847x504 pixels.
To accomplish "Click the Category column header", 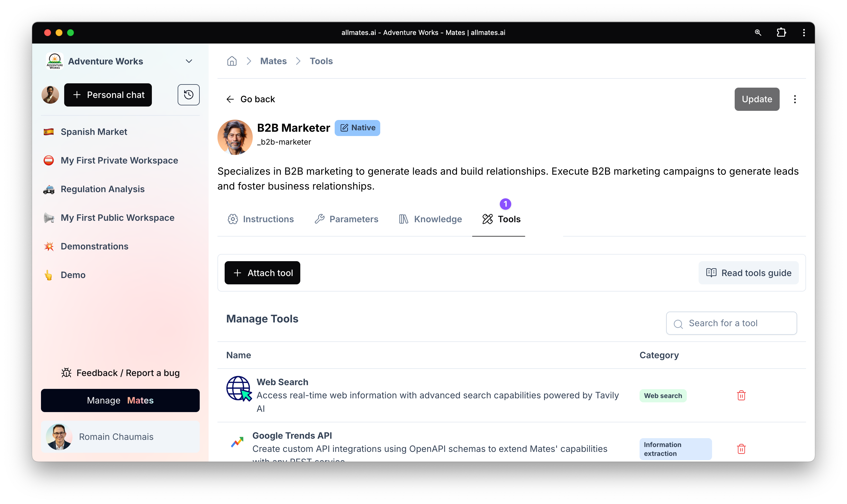I will tap(659, 355).
